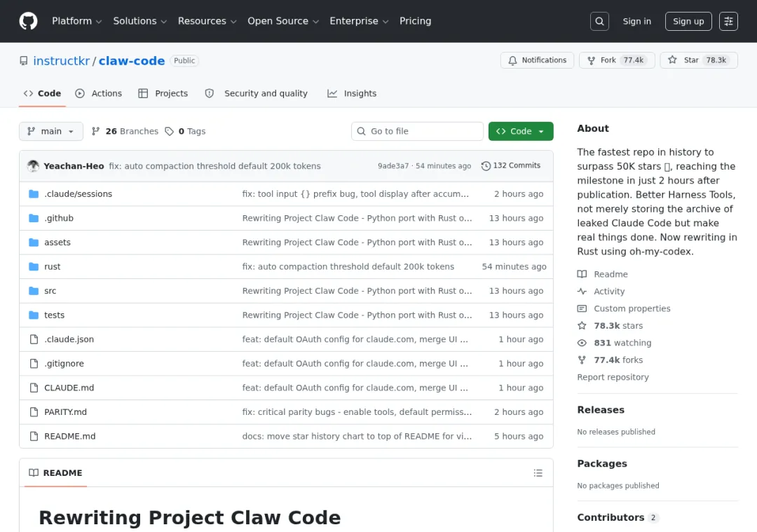Click the Yeachan-Heo avatar image

tap(33, 166)
